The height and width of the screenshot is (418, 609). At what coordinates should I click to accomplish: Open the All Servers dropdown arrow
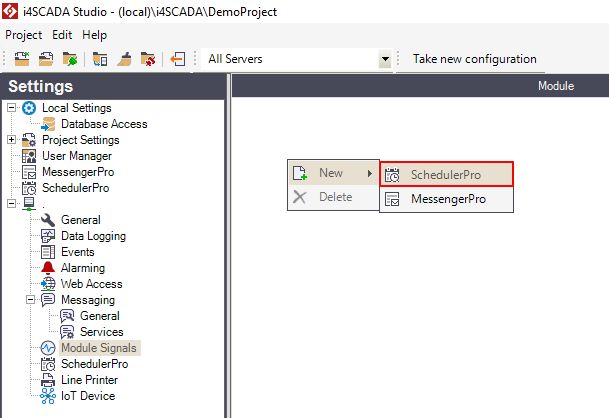385,59
